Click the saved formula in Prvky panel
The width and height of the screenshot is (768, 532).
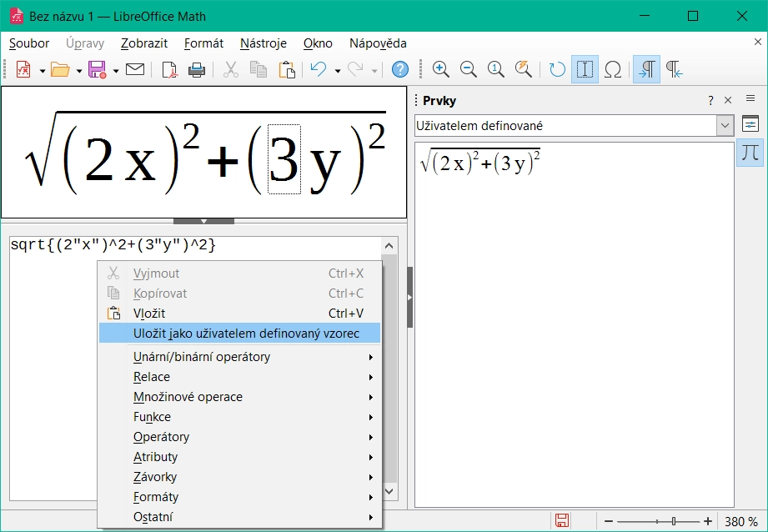click(479, 162)
